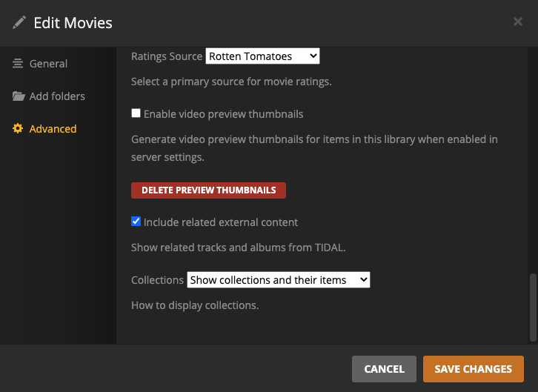Select the Advanced tab label
The image size is (538, 392).
click(x=53, y=129)
